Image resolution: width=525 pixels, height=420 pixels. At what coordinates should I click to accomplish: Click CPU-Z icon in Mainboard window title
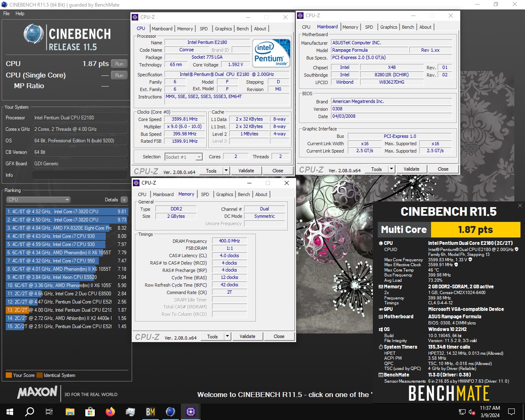click(300, 16)
